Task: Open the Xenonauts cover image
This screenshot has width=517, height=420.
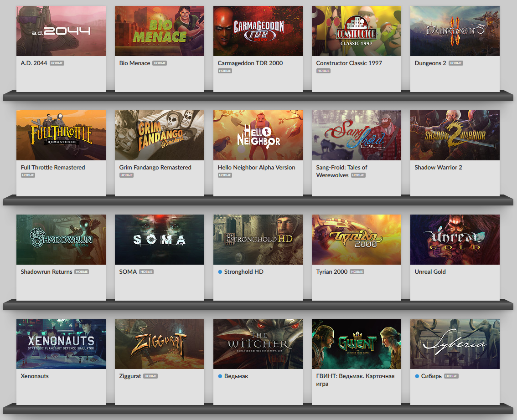Action: tap(61, 344)
